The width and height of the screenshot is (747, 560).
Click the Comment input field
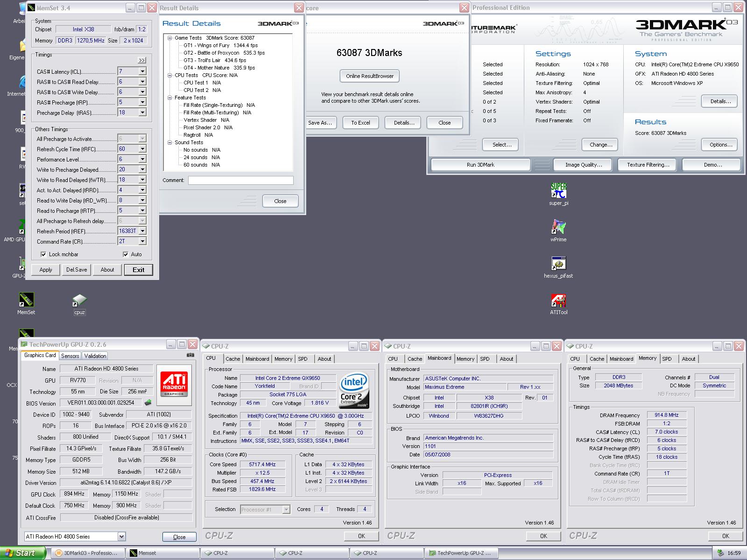(x=240, y=180)
